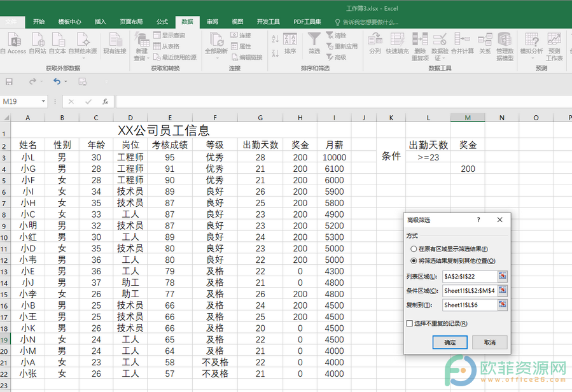Screen dimensions: 572x392
Task: Click Recent Sources (最近使用的源)
Action: click(175, 57)
